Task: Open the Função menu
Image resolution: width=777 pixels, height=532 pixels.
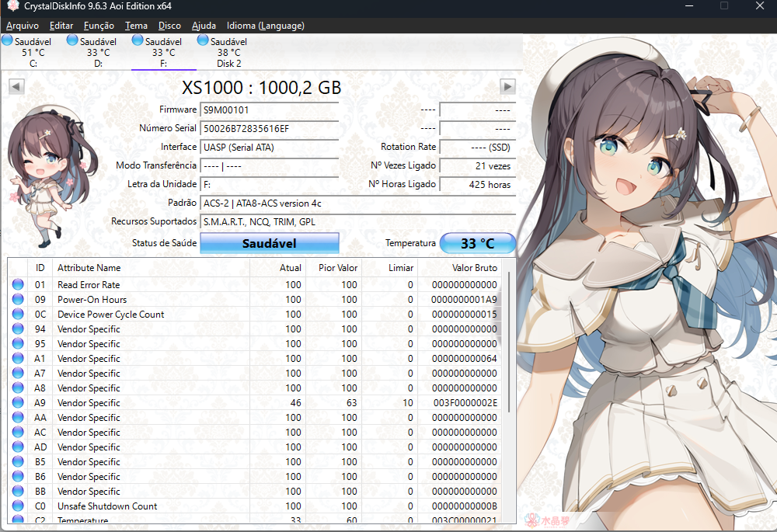Action: 99,26
